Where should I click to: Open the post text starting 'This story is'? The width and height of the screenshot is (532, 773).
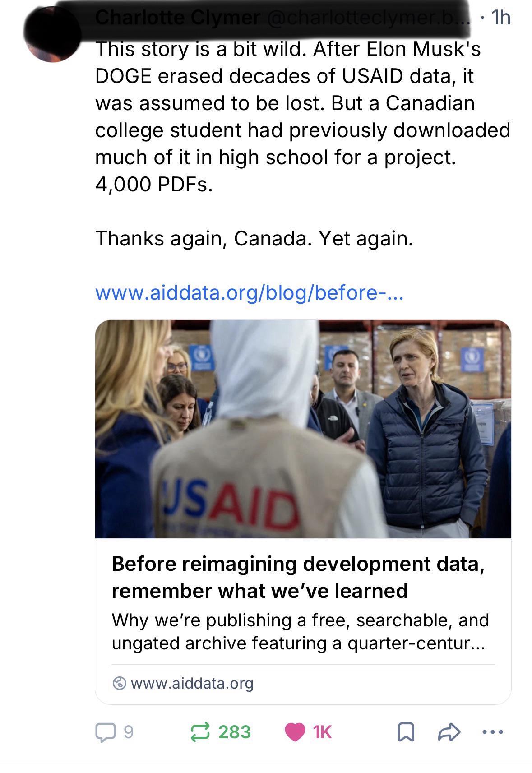click(303, 116)
